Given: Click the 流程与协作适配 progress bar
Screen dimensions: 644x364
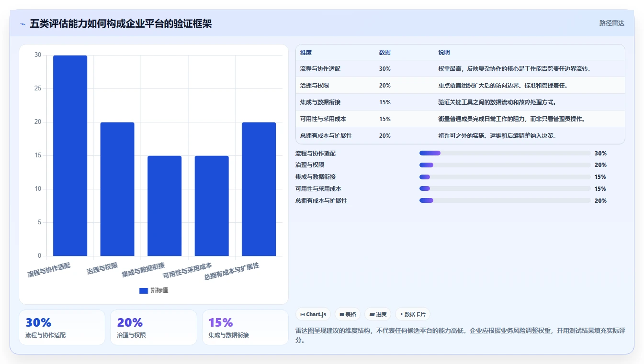Looking at the screenshot, I should (505, 153).
